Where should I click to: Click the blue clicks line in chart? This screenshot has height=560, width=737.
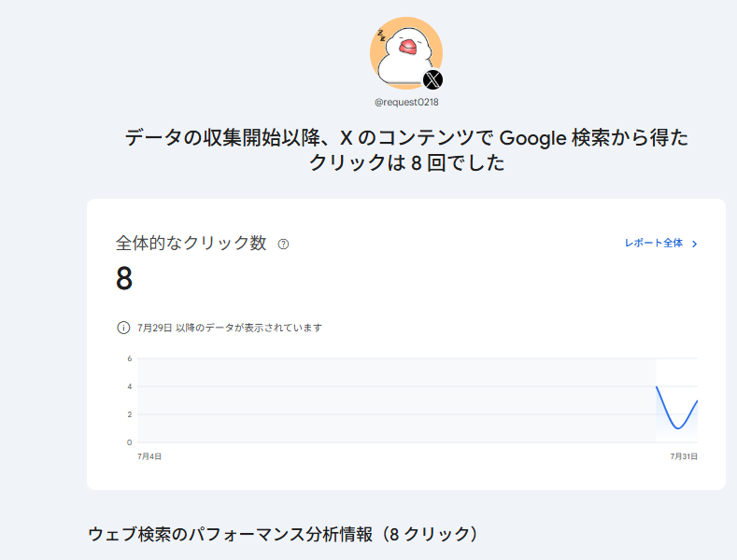click(x=677, y=408)
